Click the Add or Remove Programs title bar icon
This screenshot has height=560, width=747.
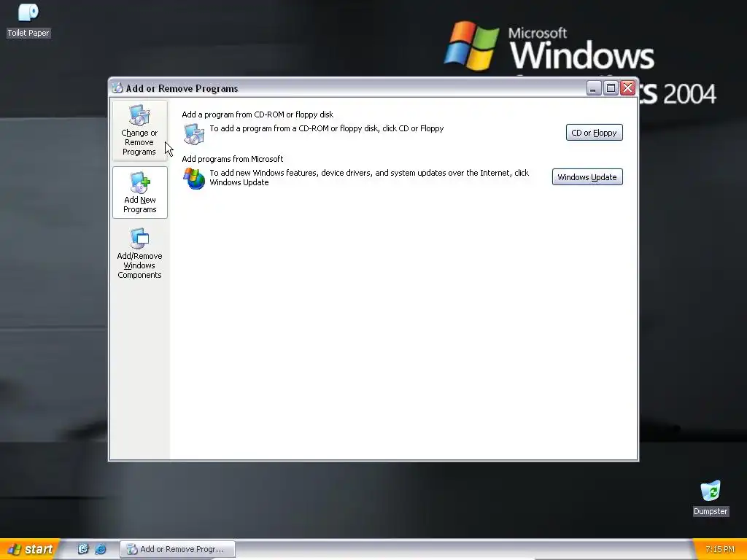tap(117, 88)
